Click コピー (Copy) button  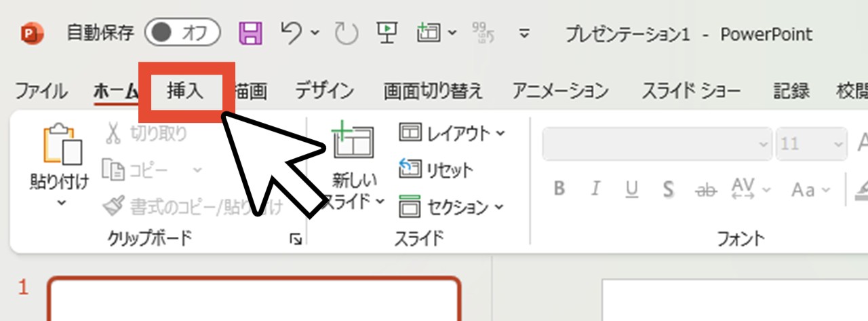click(x=135, y=170)
